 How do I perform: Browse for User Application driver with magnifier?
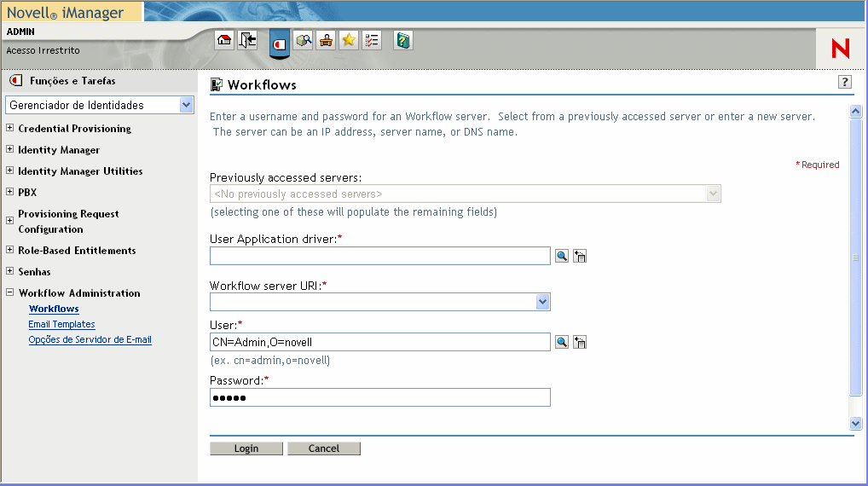(562, 256)
